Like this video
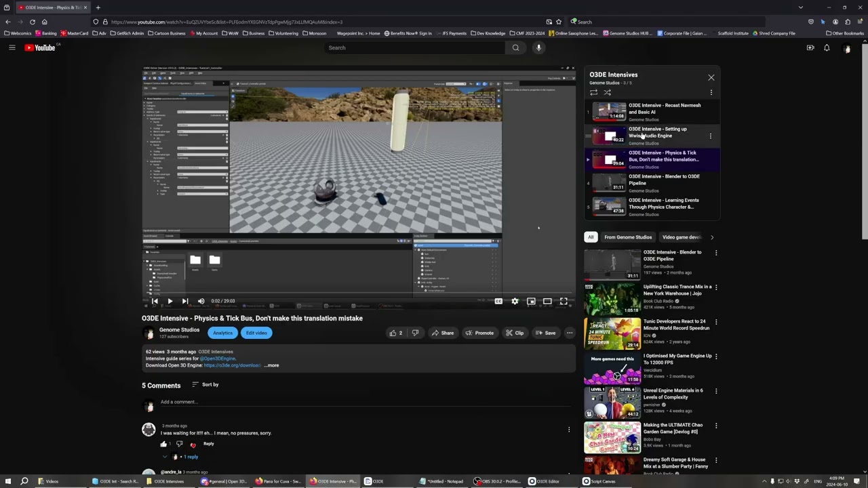Image resolution: width=868 pixels, height=488 pixels. click(x=395, y=333)
